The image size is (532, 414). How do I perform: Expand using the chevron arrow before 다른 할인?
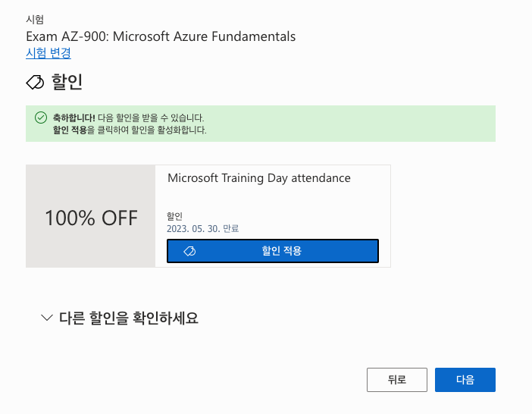[x=46, y=318]
